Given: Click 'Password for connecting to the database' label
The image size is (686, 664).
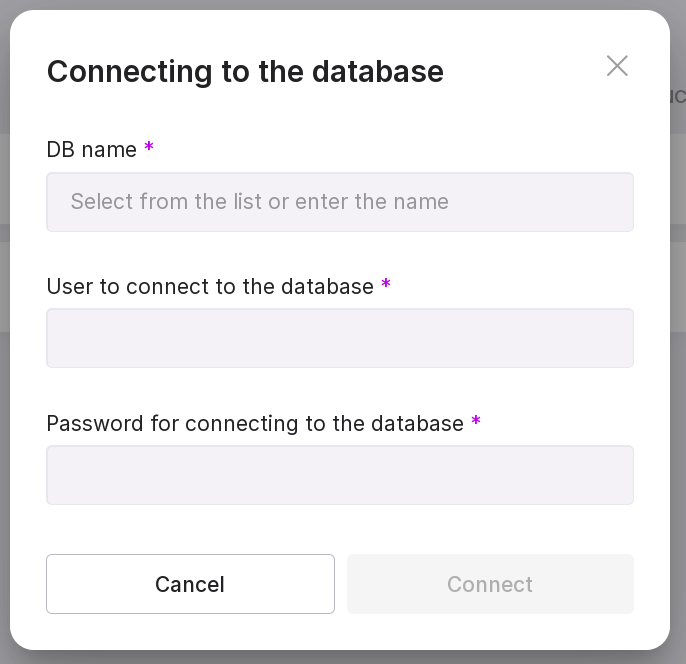Looking at the screenshot, I should point(255,424).
